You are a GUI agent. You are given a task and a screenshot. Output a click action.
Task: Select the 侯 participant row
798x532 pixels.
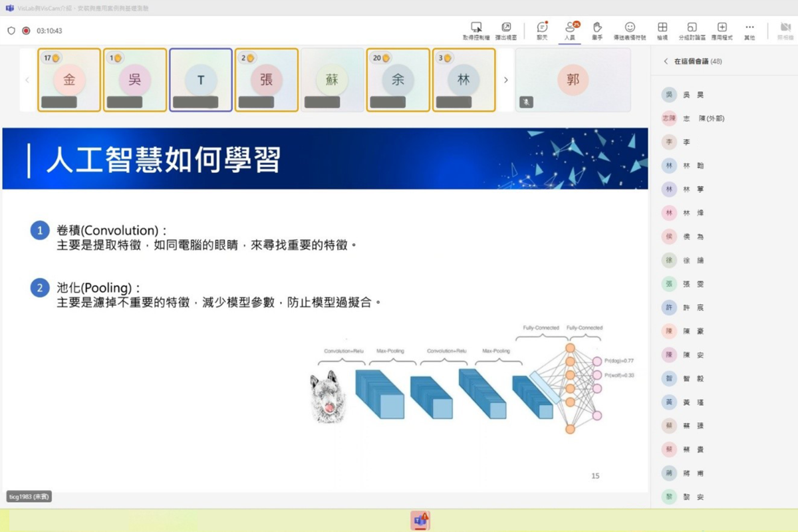pyautogui.click(x=724, y=237)
